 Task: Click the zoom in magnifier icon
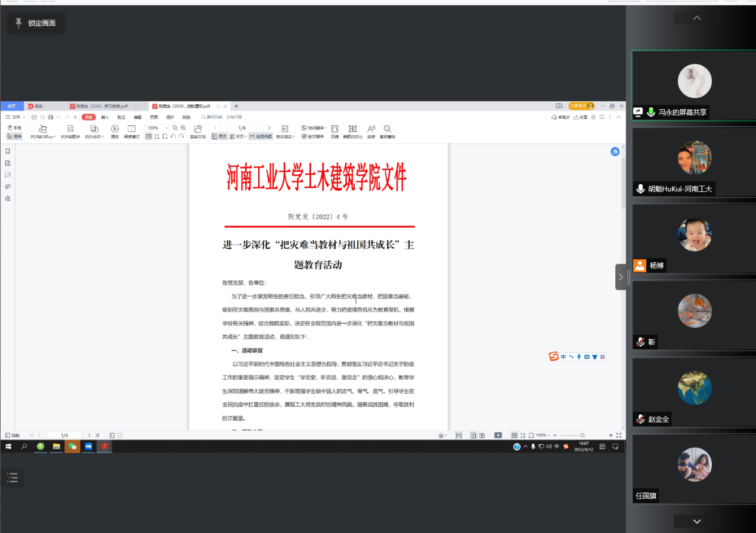(183, 128)
